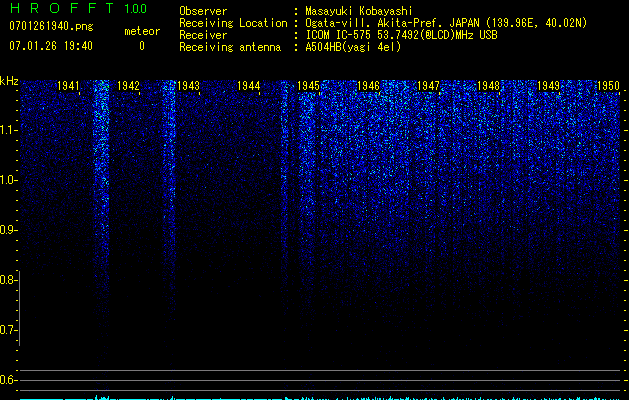Click the 0.6 kHz axis label
Viewport: 629px width, 400px height.
click(x=7, y=380)
